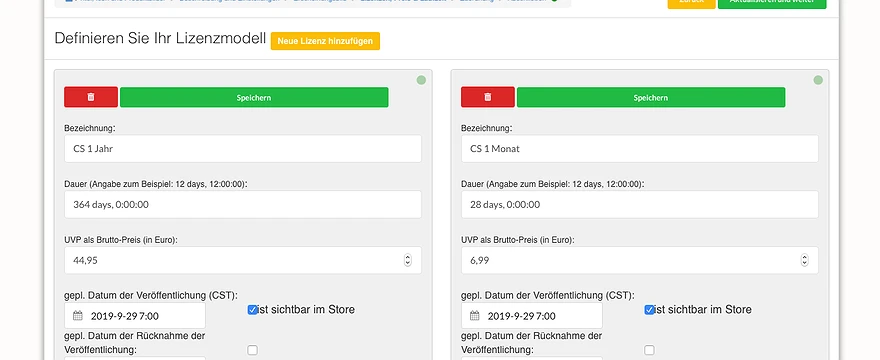Image resolution: width=880 pixels, height=360 pixels.
Task: Click the green status dot in CS 1 Jahr card
Action: coord(421,80)
